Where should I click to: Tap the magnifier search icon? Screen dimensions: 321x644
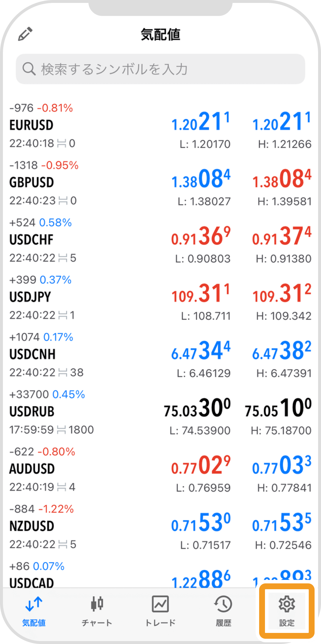pyautogui.click(x=29, y=69)
